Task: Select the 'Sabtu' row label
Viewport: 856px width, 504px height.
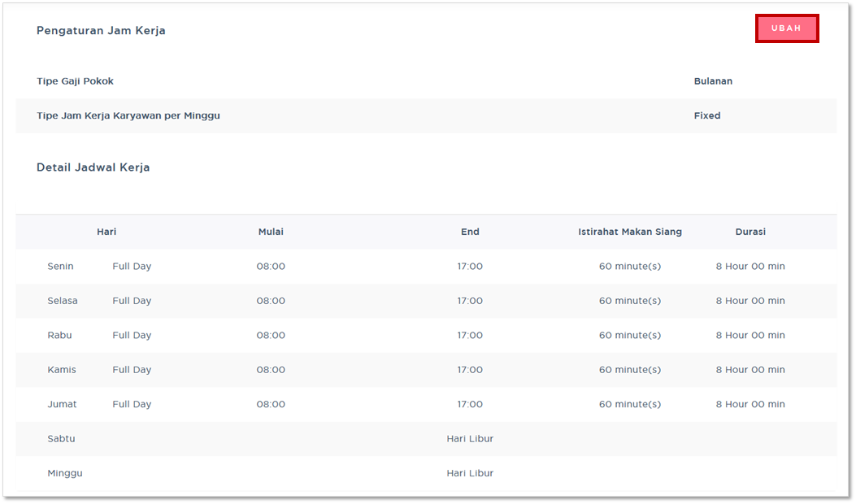Action: pyautogui.click(x=61, y=438)
